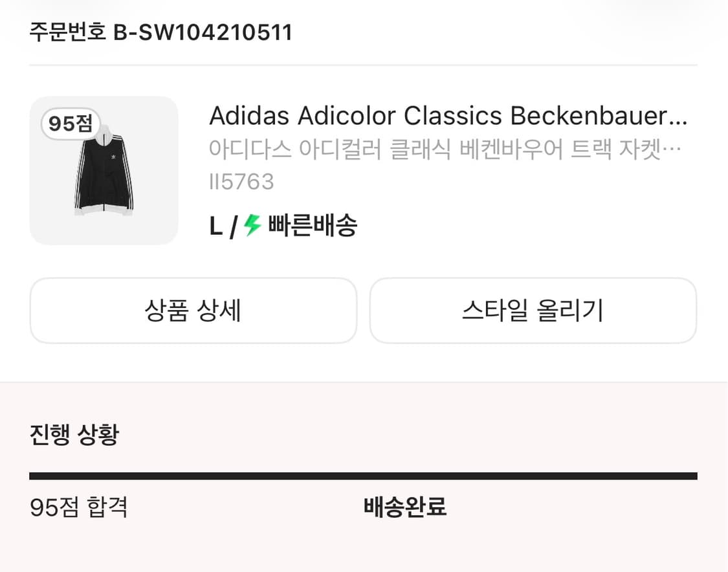Screen dimensions: 728x572
Task: Tap the 배송완료 status label
Action: click(x=405, y=507)
